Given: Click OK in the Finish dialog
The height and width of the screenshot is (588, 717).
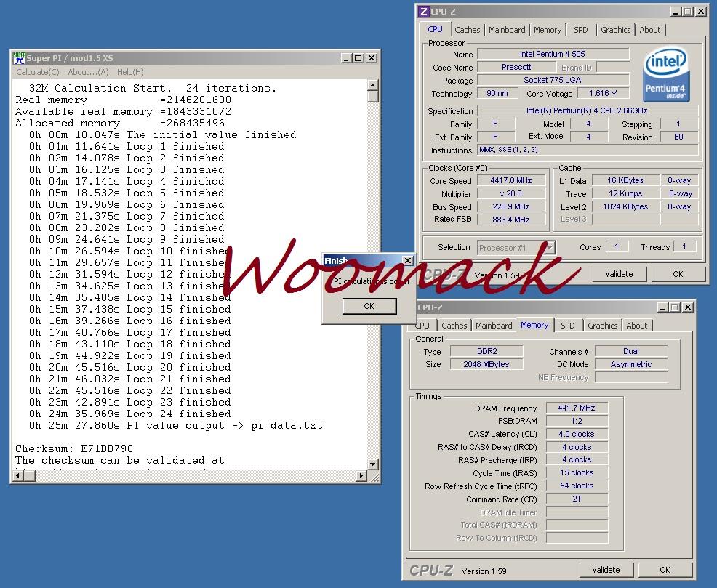Looking at the screenshot, I should tap(369, 306).
